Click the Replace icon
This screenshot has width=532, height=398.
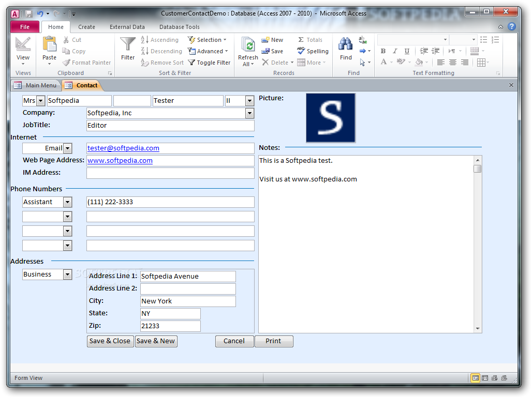tap(363, 40)
